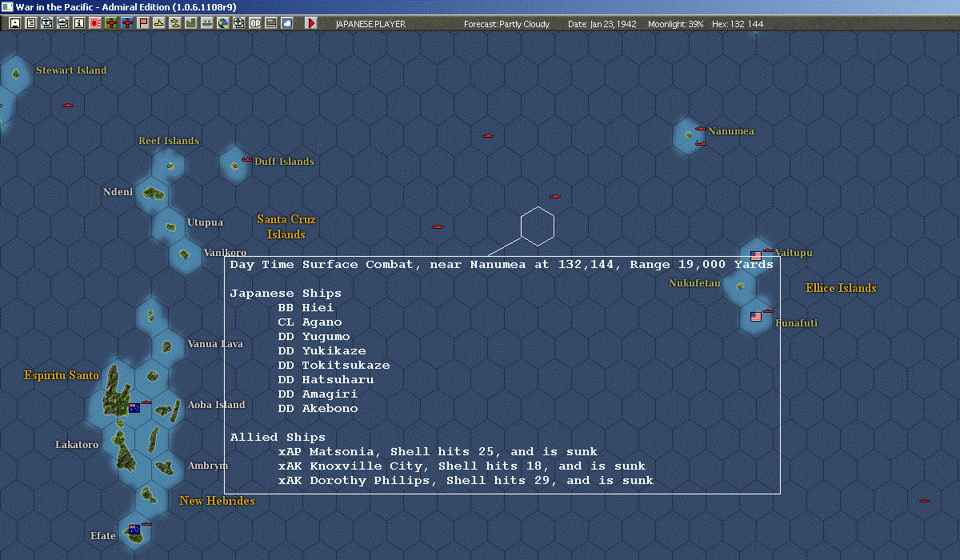Screen dimensions: 960x560
Task: Click the CL Agano entry in report
Action: point(310,322)
